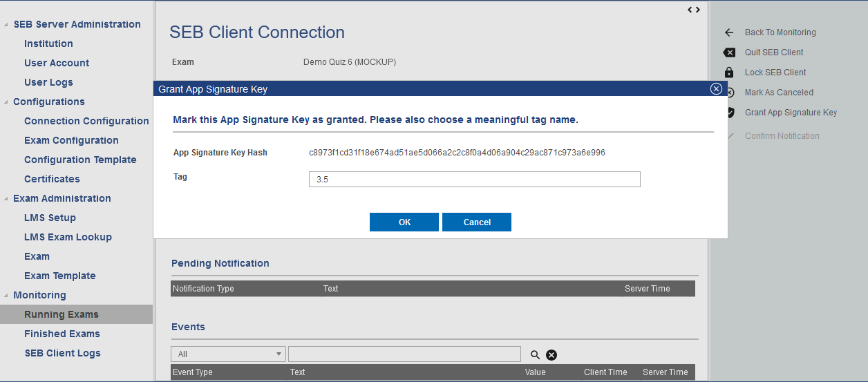Collapse the Configurations tree section
The height and width of the screenshot is (382, 868).
(x=7, y=102)
